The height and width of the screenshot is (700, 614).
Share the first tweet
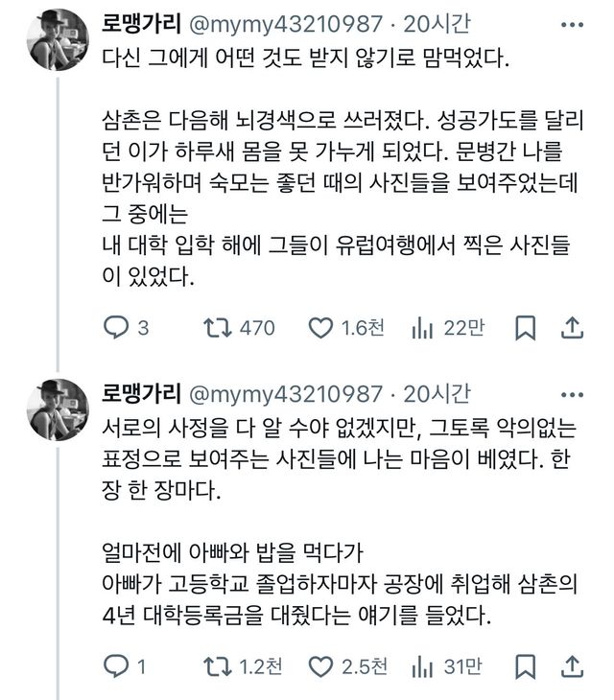(x=572, y=328)
